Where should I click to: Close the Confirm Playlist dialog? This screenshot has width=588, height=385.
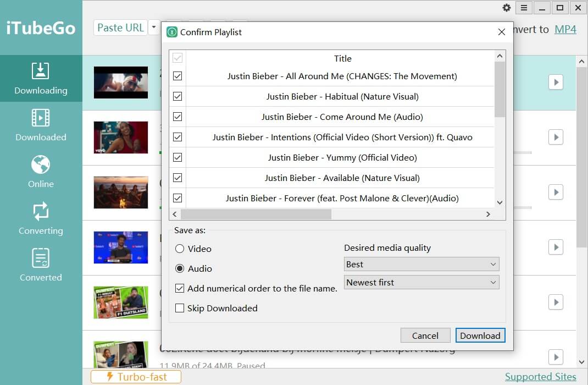pos(501,32)
